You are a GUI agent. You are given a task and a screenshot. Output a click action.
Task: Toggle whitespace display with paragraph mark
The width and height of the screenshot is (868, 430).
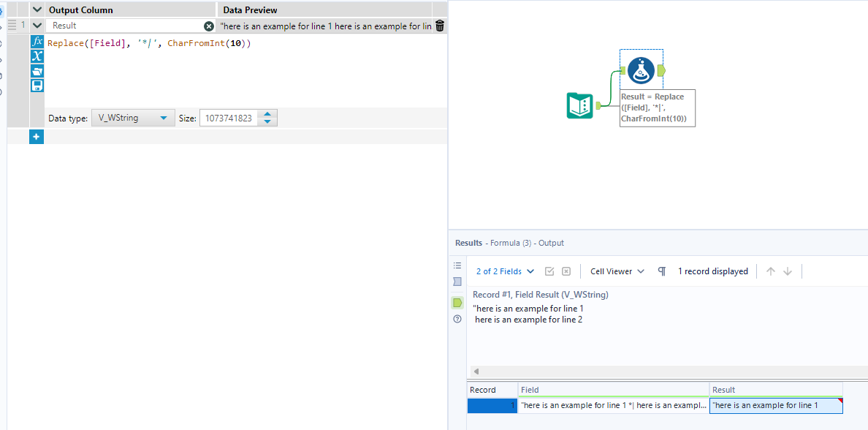[662, 271]
